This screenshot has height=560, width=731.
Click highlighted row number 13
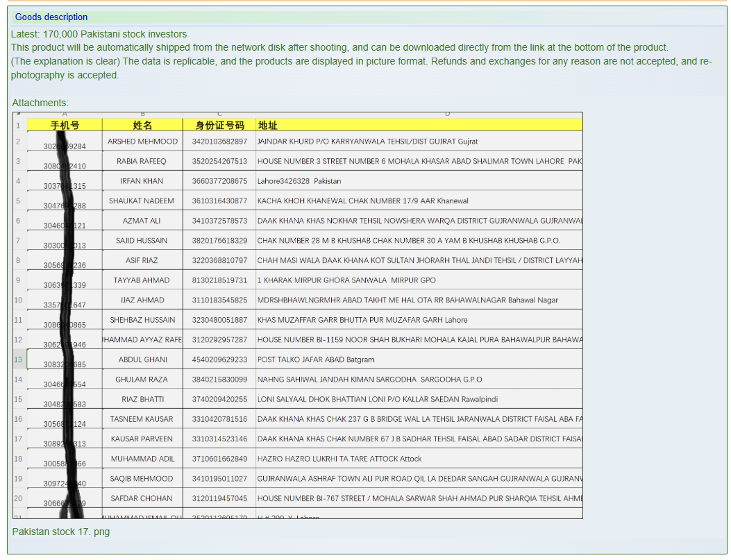(19, 359)
